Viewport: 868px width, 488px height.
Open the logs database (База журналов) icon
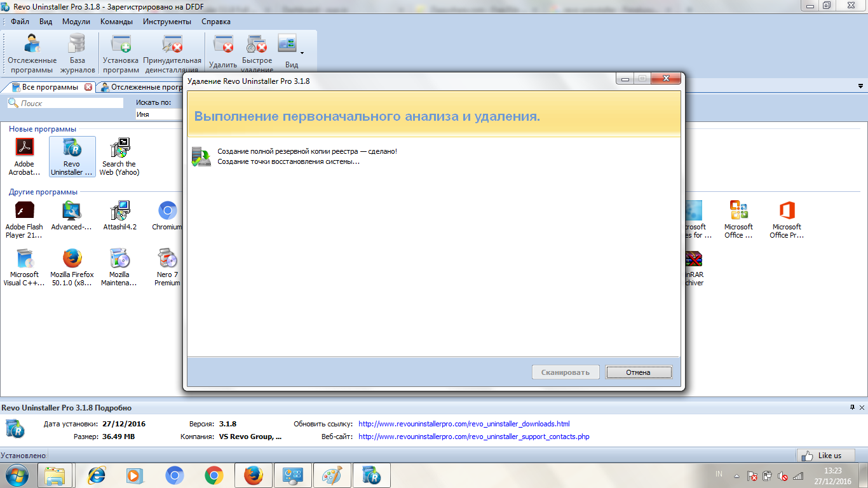pyautogui.click(x=77, y=54)
